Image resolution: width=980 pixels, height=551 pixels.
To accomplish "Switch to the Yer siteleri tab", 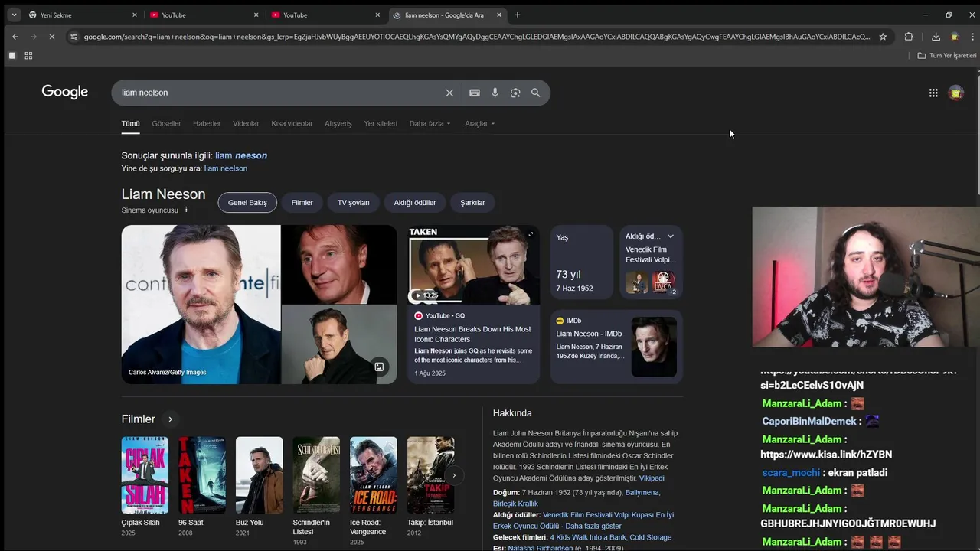I will (381, 123).
